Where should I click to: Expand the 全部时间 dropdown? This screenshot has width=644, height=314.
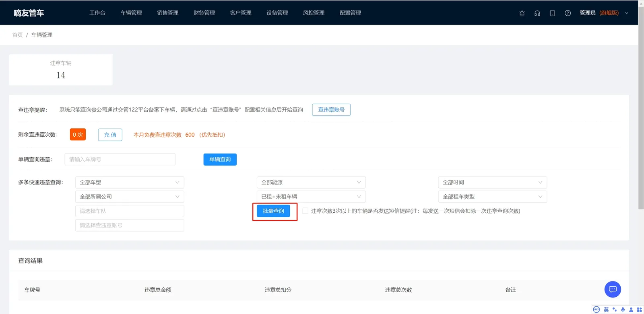click(x=492, y=183)
